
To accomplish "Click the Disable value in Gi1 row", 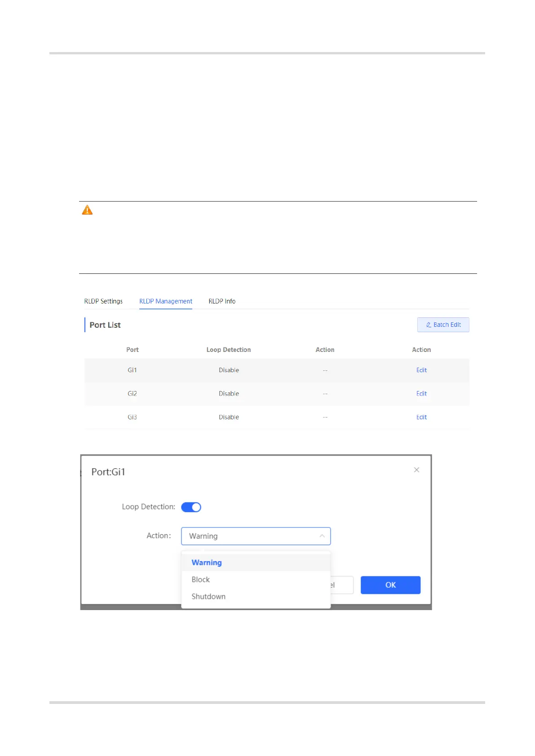I will (x=229, y=370).
